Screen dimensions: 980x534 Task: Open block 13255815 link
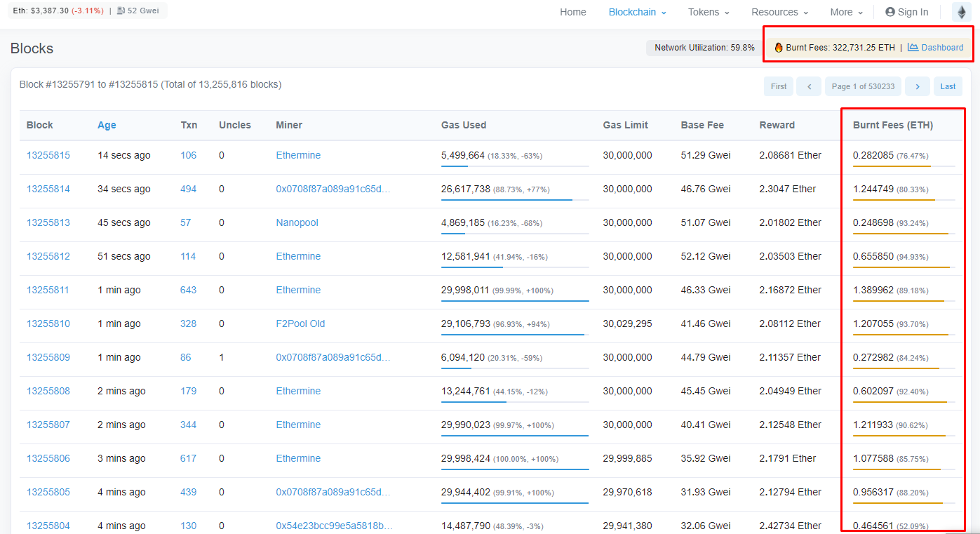[48, 155]
